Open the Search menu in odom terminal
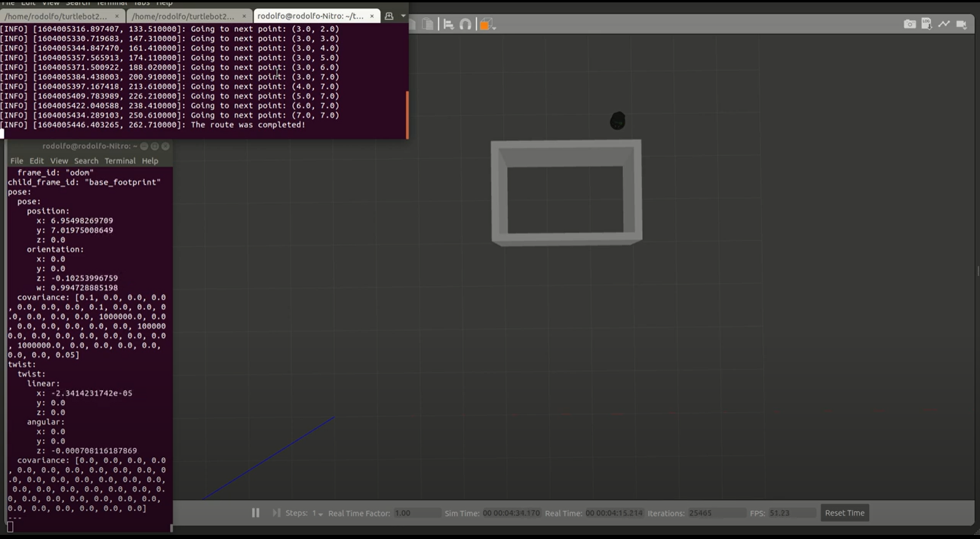980x539 pixels. click(86, 161)
